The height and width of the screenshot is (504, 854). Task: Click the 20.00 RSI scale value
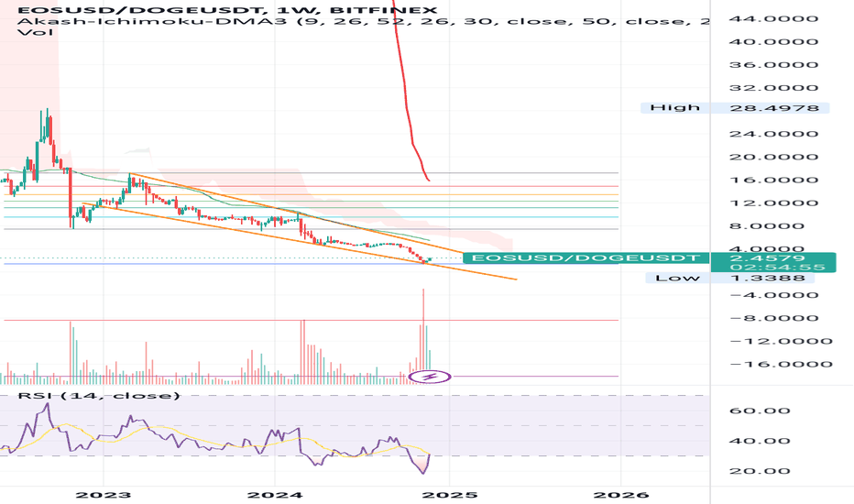760,471
